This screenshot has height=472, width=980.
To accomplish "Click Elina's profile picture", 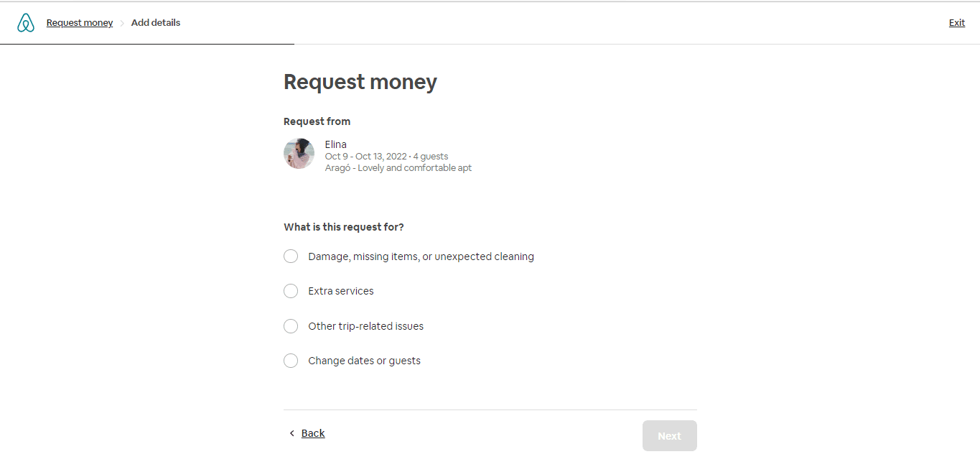I will tap(299, 153).
